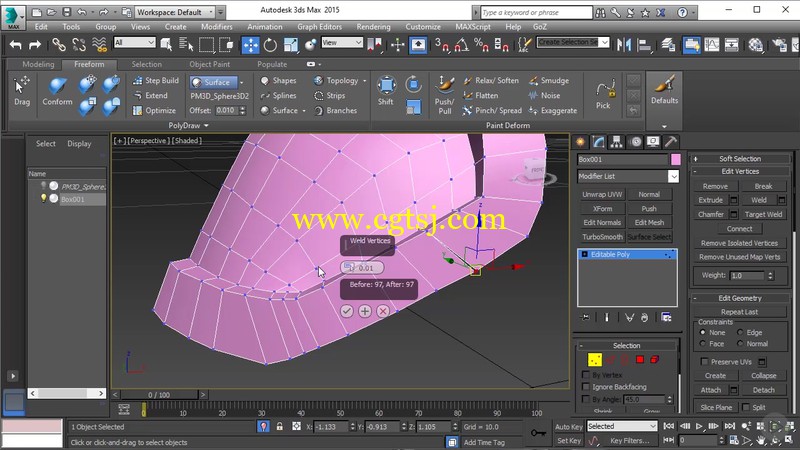Select the Push/Pull brush
800x450 pixels.
pyautogui.click(x=444, y=94)
